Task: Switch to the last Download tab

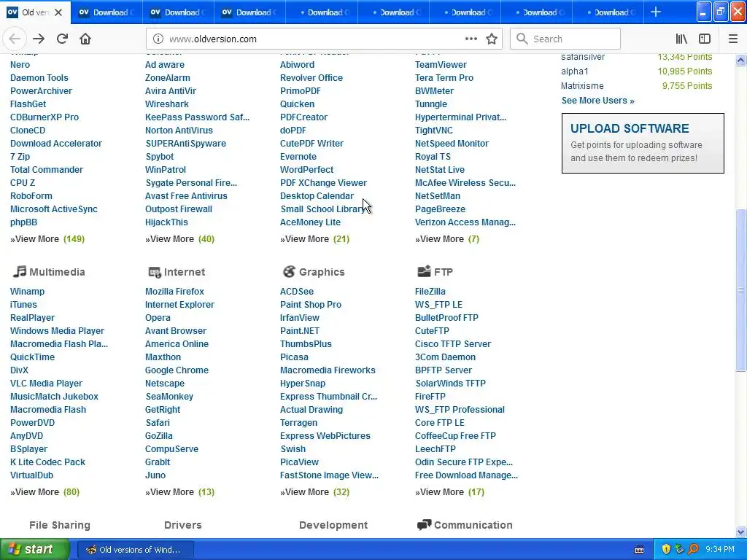Action: pos(608,12)
